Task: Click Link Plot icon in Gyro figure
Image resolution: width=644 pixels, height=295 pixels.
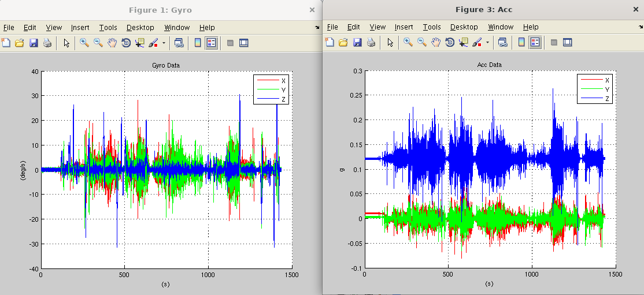Action: tap(179, 43)
